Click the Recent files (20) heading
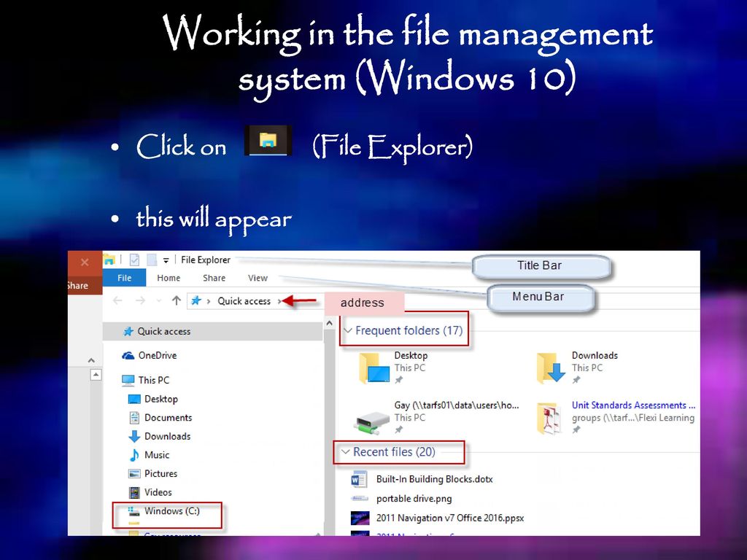747x560 pixels. pos(394,452)
